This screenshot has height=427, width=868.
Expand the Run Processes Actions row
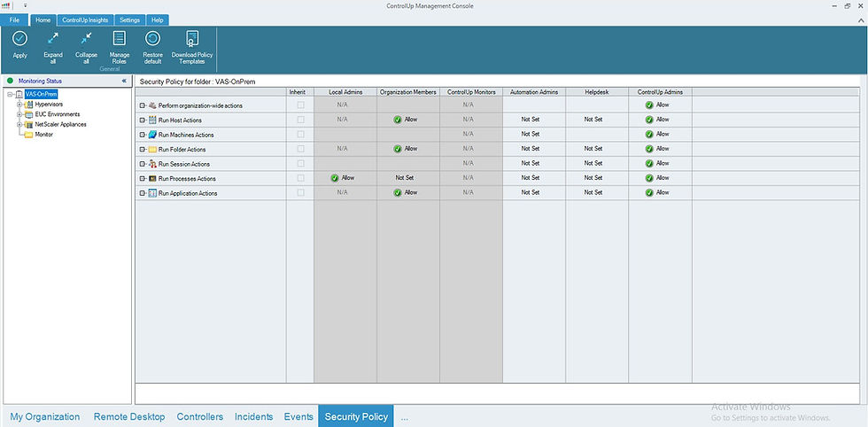point(143,179)
